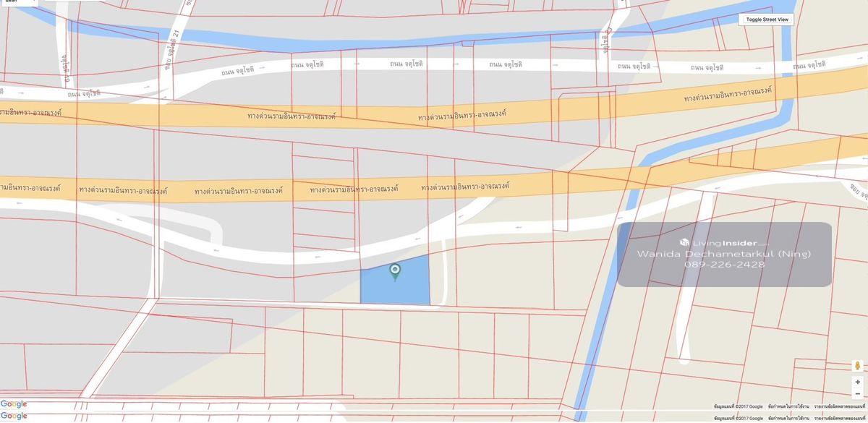This screenshot has width=868, height=423.
Task: Click the blue canal above ถนน จตุโชติ
Action: (289, 35)
